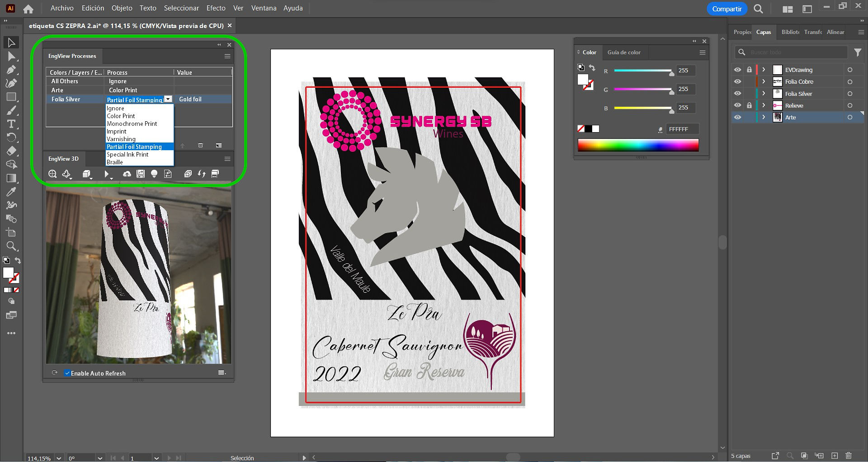Open the Efecto menu

click(216, 8)
